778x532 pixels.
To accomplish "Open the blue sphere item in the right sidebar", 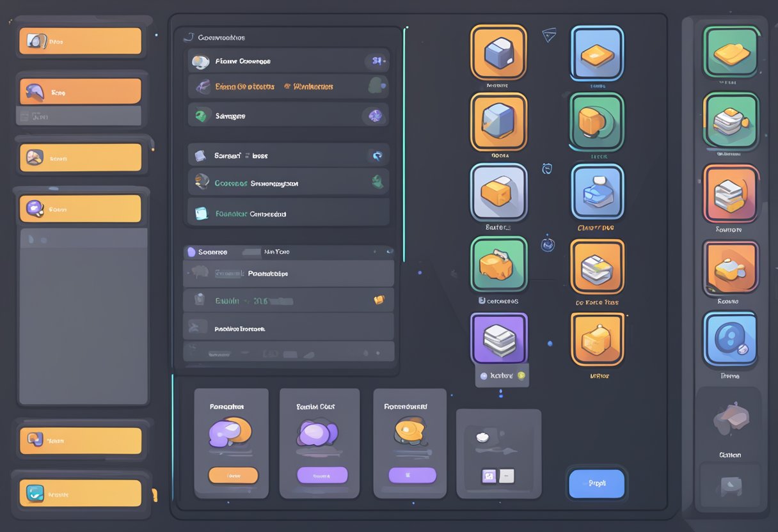I will (x=730, y=338).
